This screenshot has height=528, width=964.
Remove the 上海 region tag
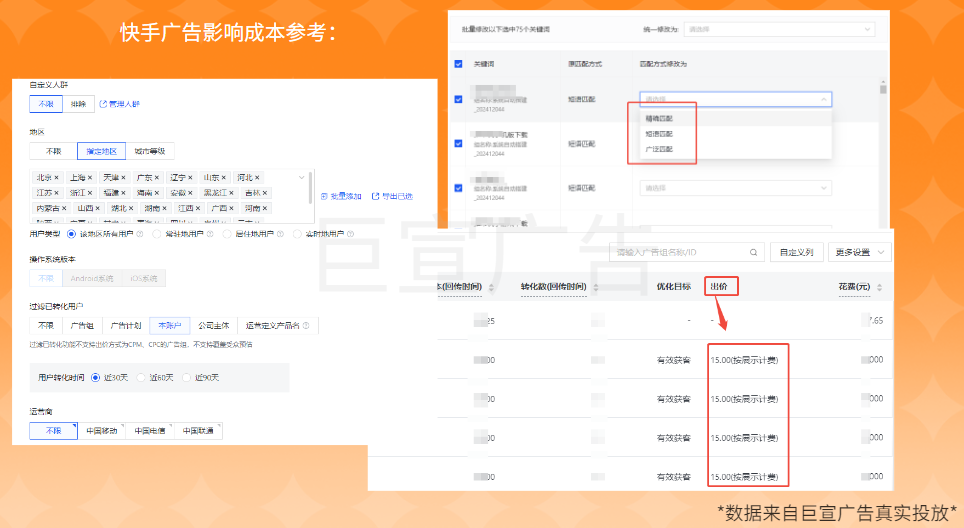[x=90, y=178]
